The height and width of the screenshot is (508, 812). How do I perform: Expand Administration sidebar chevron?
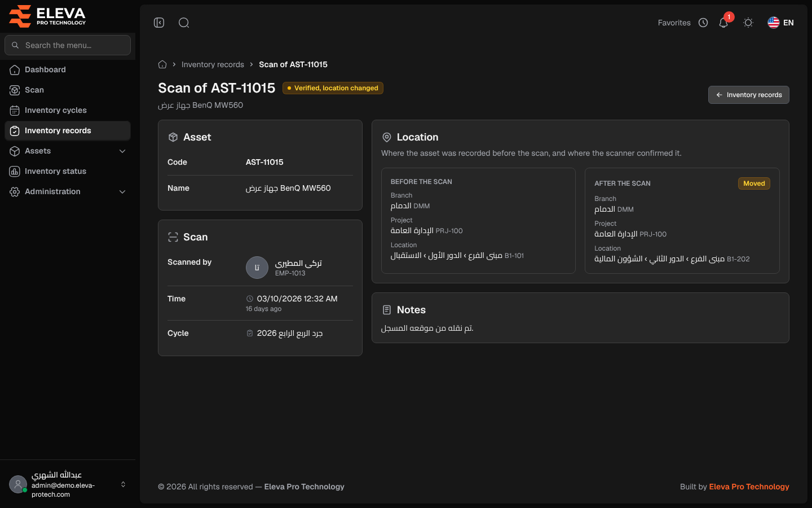click(x=122, y=191)
